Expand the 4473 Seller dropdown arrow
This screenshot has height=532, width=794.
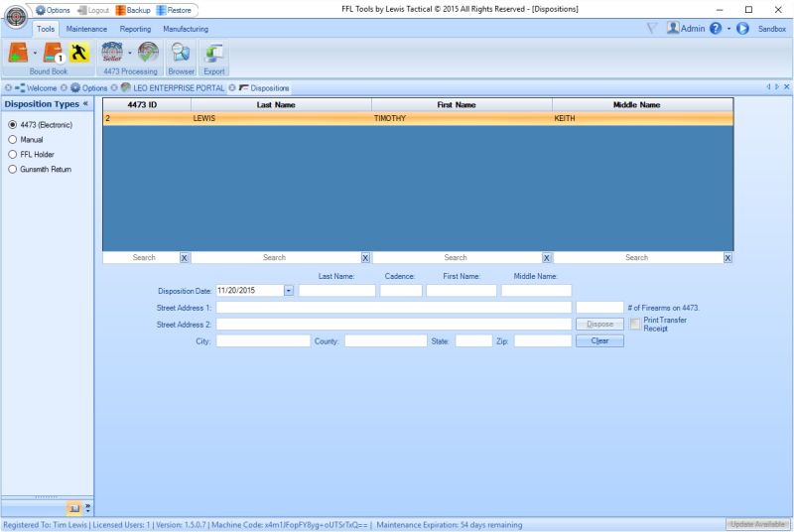130,54
